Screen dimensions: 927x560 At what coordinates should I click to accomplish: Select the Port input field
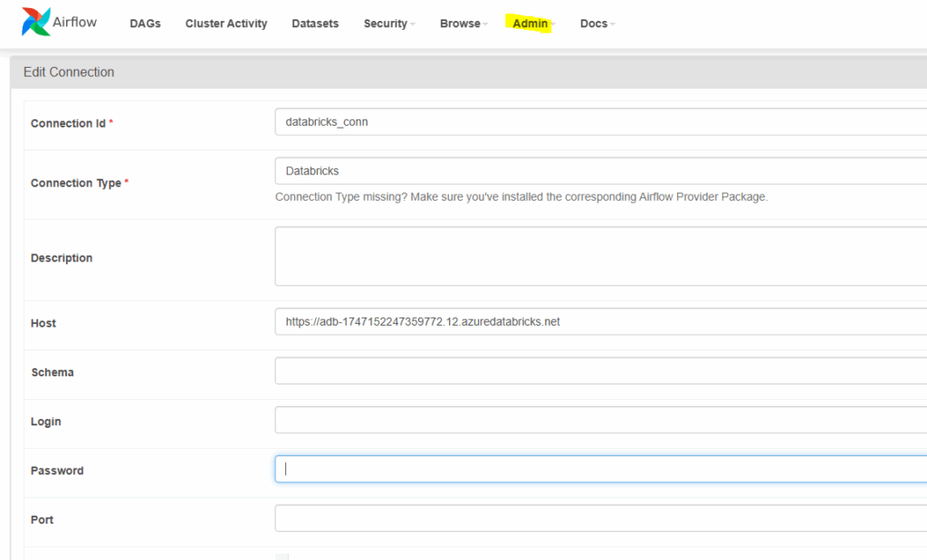pyautogui.click(x=599, y=518)
